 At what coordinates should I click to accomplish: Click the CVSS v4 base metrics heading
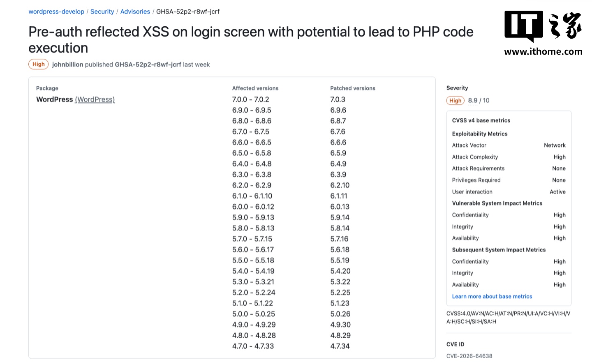click(x=481, y=120)
